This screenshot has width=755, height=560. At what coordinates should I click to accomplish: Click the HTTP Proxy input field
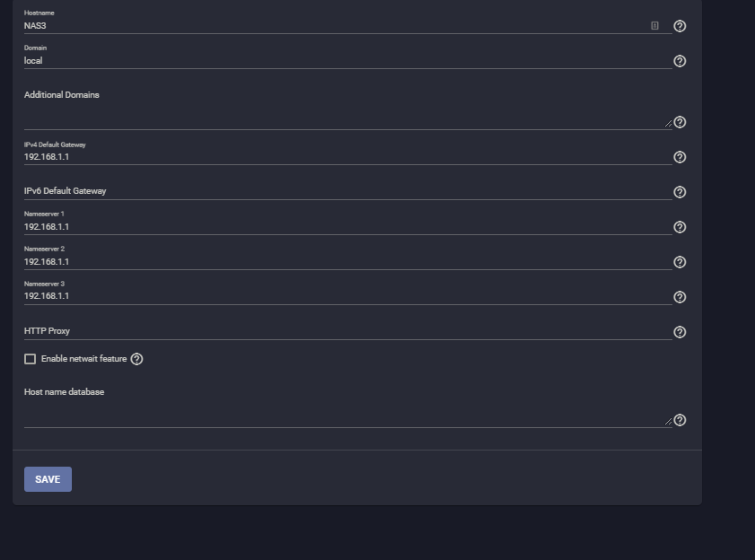pos(341,331)
